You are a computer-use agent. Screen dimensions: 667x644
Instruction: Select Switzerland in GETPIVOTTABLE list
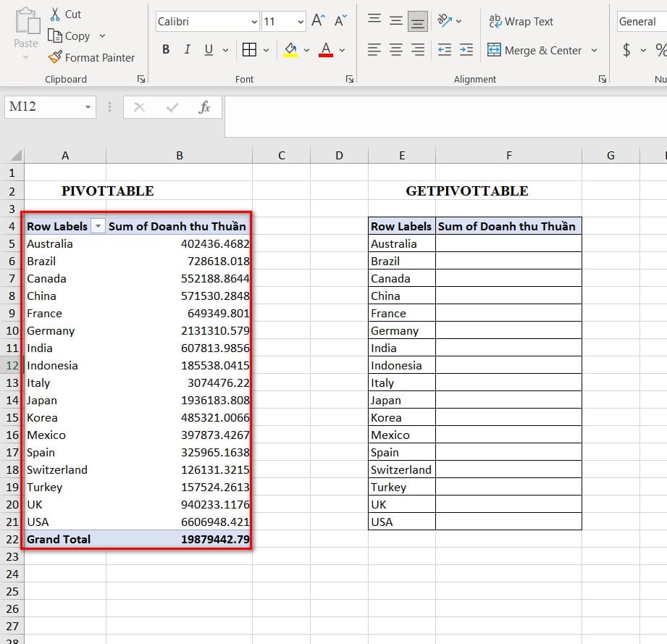point(401,469)
